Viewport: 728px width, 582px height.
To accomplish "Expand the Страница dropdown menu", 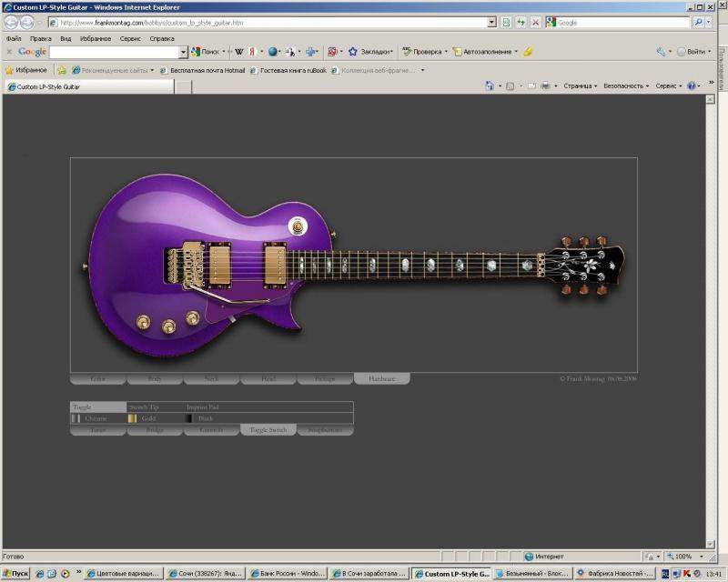I will coord(580,86).
